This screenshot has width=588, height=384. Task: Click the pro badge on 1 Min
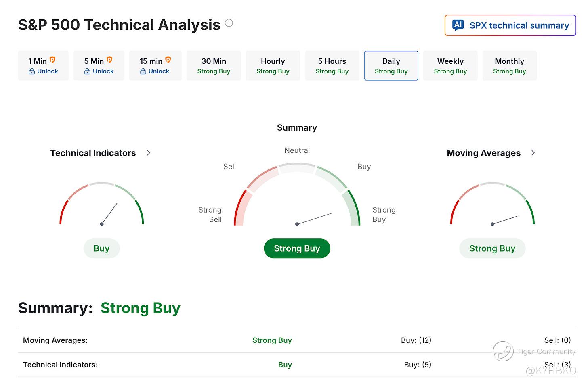(x=52, y=60)
